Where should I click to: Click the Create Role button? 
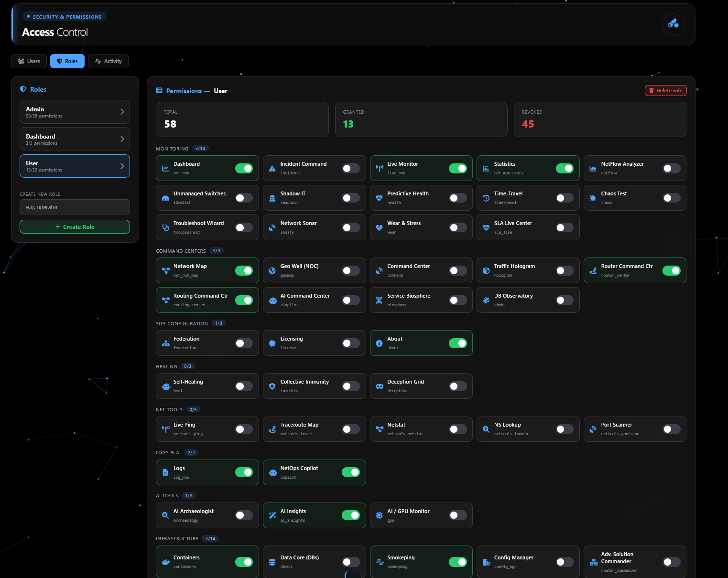pos(75,227)
